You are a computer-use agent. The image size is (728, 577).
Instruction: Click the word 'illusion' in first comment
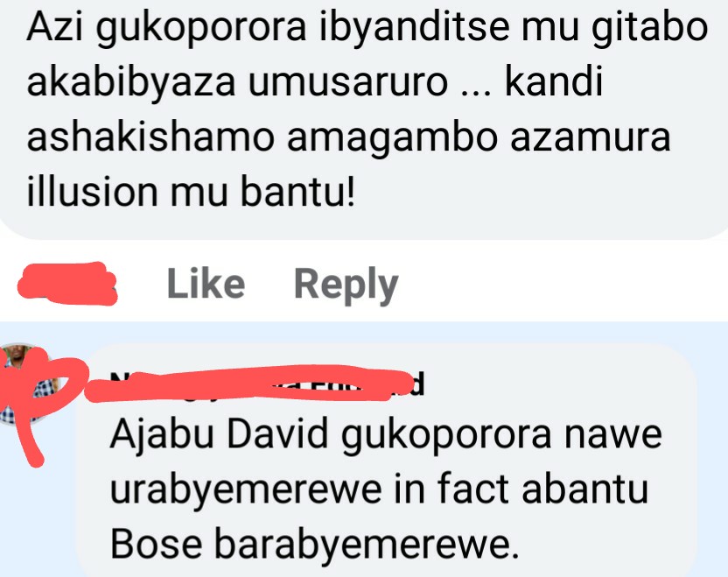pyautogui.click(x=93, y=192)
